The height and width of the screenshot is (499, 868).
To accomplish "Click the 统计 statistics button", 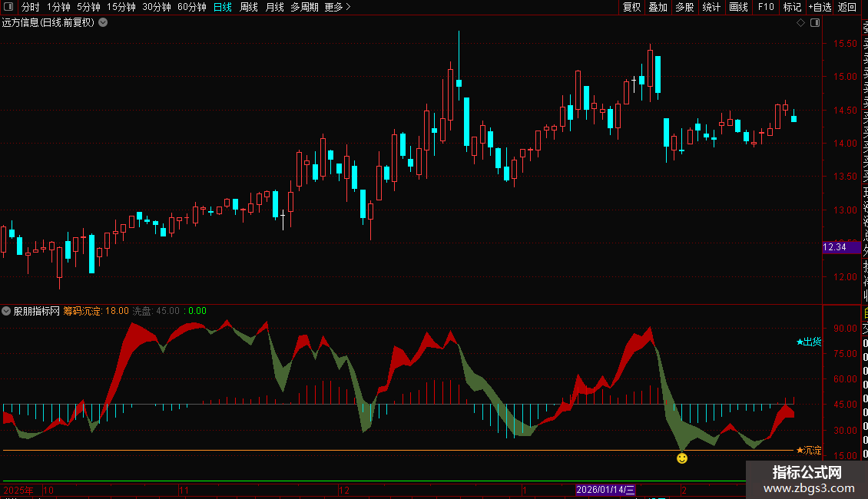I will [x=711, y=7].
